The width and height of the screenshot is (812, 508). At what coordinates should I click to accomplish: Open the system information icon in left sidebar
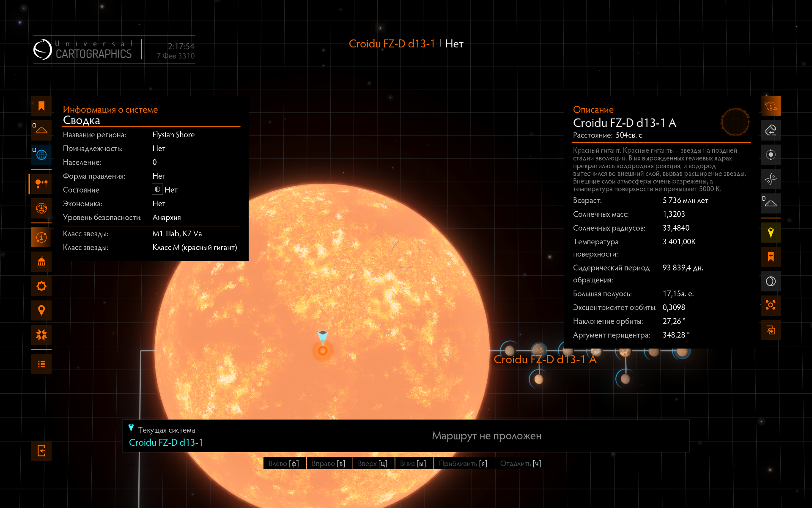pos(41,237)
